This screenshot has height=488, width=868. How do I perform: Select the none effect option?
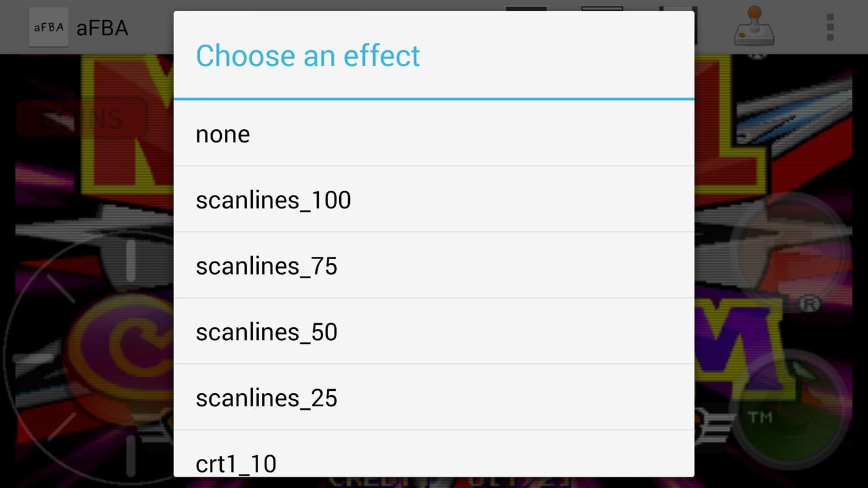click(434, 133)
